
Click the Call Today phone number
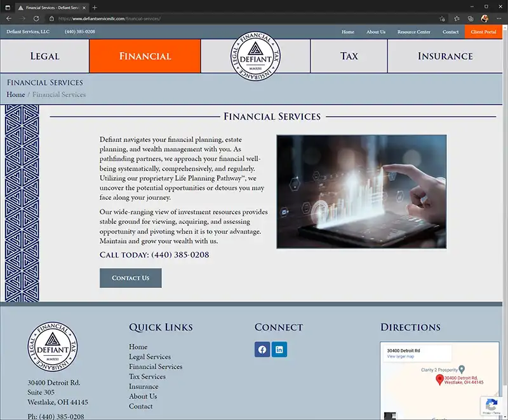tap(180, 254)
